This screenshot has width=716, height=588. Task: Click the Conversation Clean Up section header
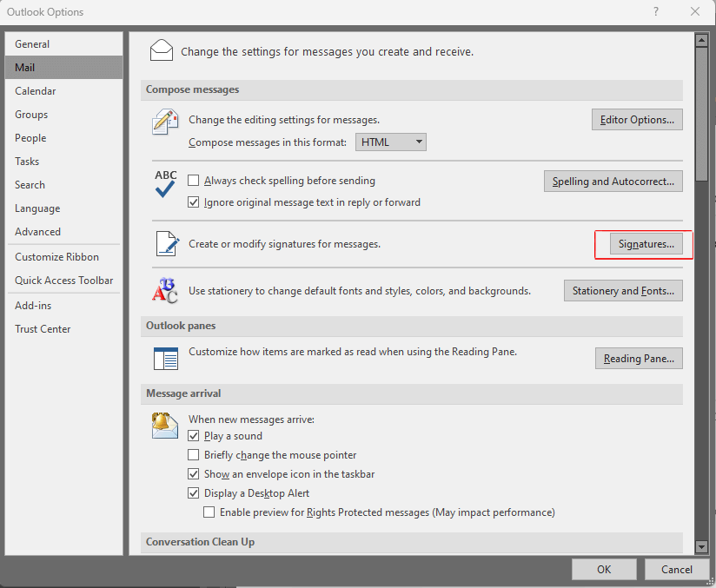point(412,542)
